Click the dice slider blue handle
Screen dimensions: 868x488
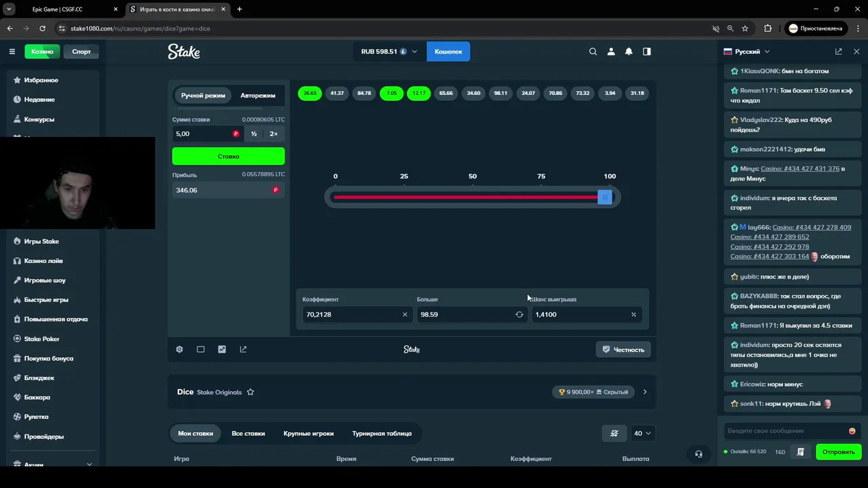click(x=605, y=197)
